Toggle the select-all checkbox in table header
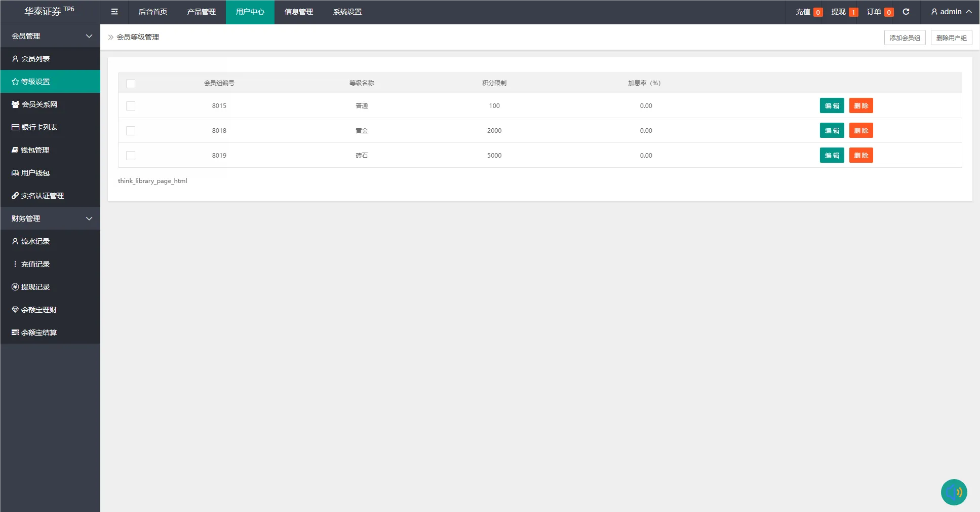980x512 pixels. click(131, 84)
